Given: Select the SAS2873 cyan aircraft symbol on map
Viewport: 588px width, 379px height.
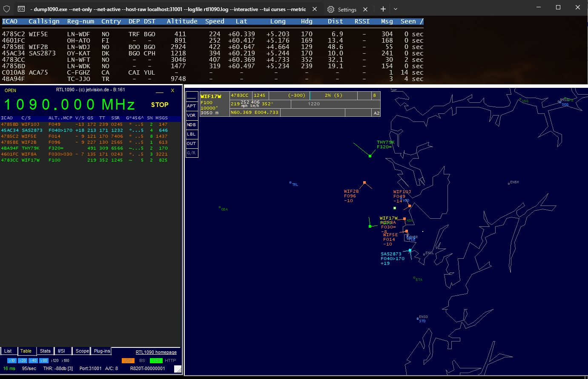Looking at the screenshot, I should (x=410, y=250).
